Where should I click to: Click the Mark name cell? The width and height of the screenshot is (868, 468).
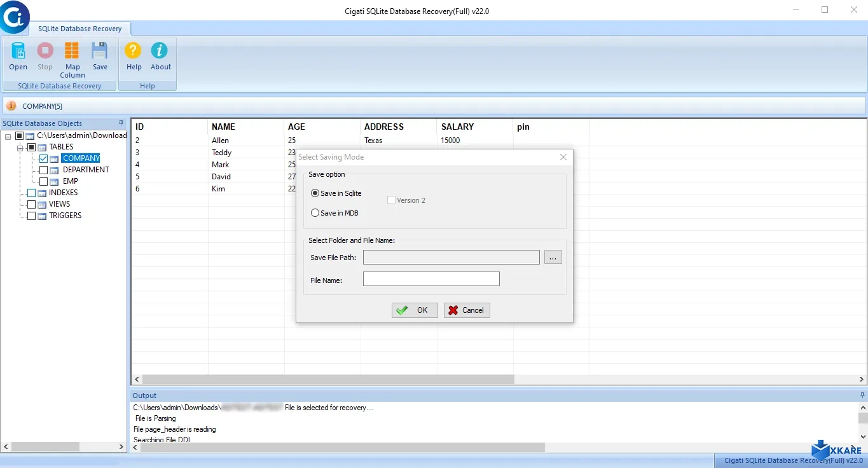coord(246,165)
